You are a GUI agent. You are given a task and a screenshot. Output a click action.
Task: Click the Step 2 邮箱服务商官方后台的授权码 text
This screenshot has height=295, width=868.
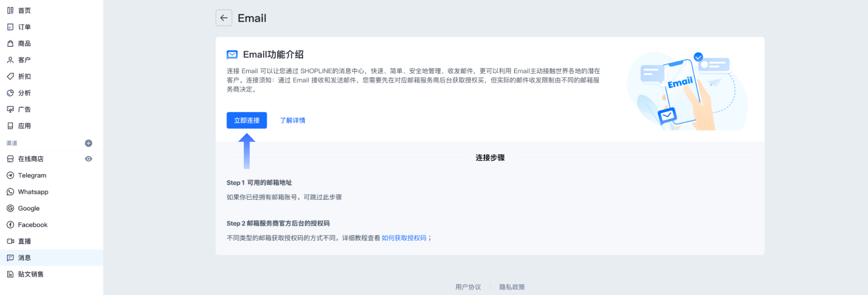[x=278, y=223]
